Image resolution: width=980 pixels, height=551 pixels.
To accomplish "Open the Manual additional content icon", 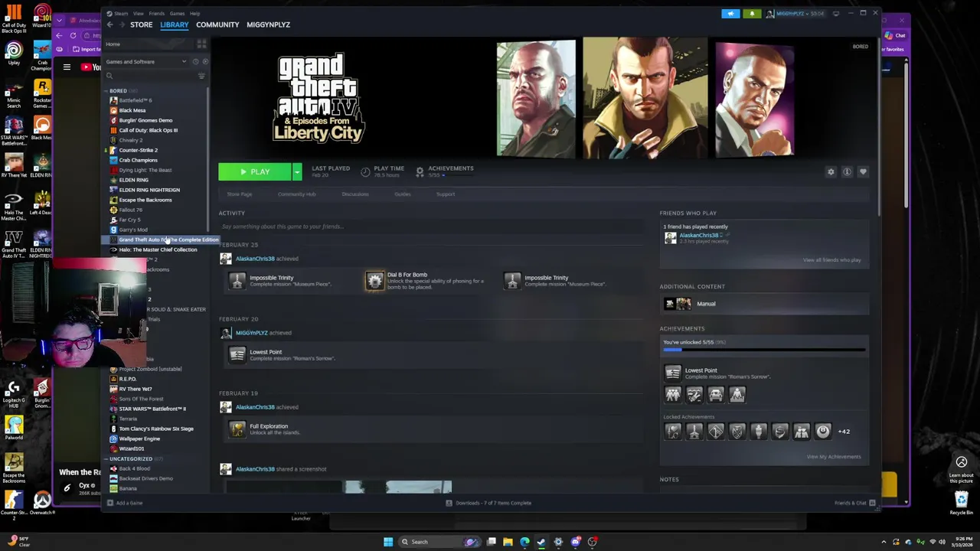I will 678,304.
